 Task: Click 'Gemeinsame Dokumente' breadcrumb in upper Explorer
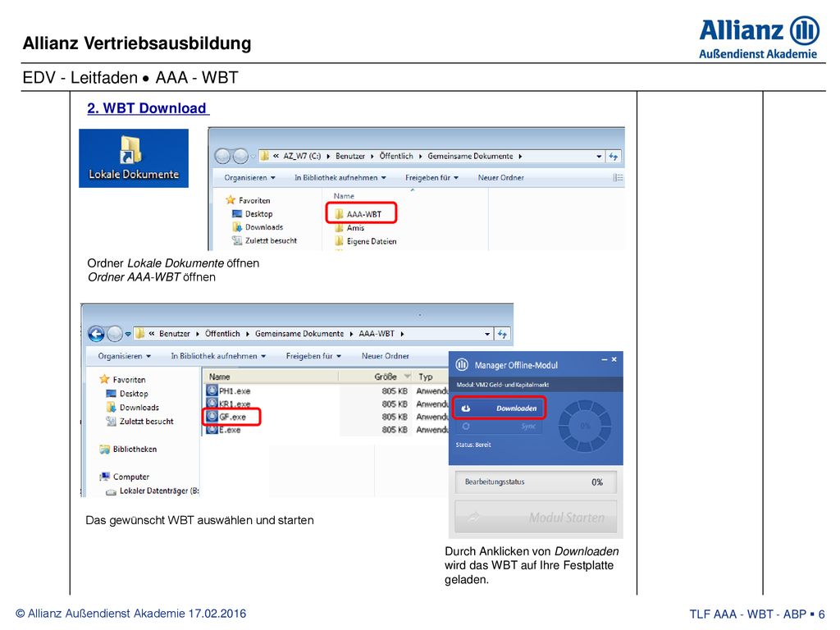point(470,156)
